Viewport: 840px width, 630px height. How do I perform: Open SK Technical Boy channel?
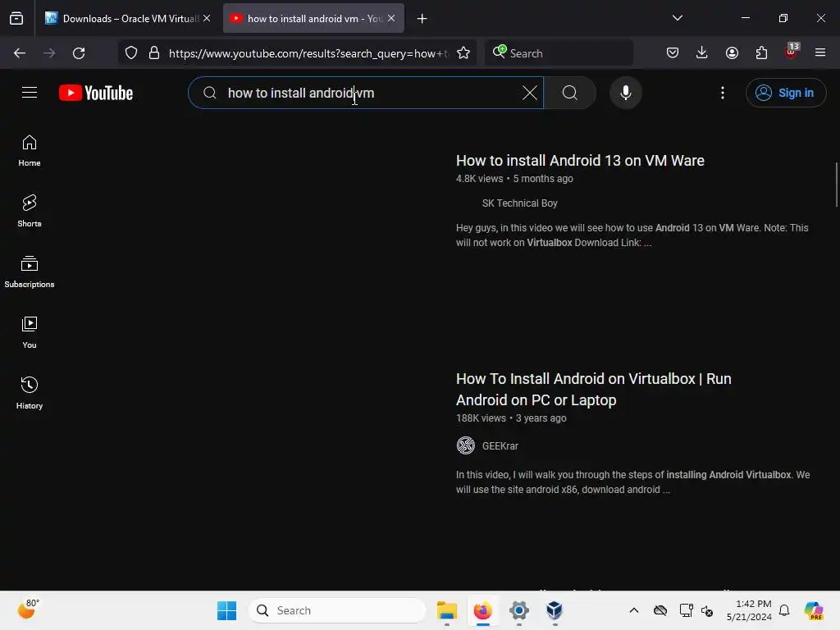pos(519,203)
